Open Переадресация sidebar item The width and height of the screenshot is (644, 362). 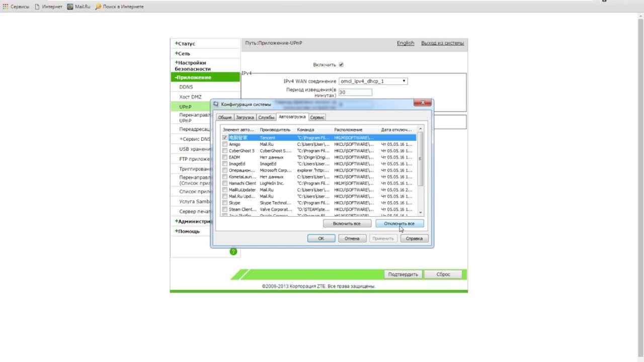pos(195,129)
